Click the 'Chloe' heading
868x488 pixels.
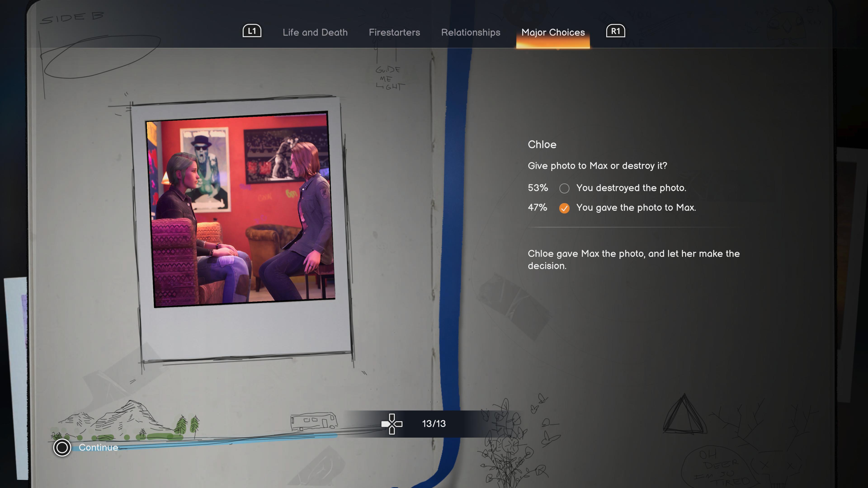(x=542, y=145)
